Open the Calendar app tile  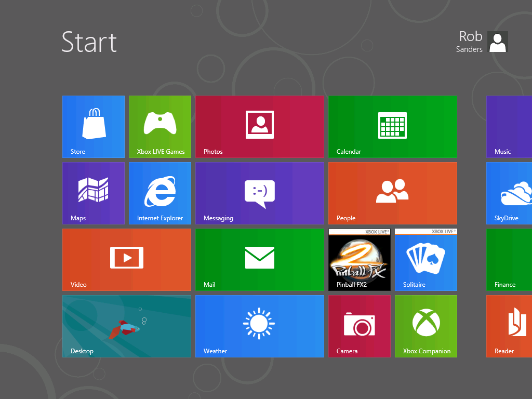point(393,126)
